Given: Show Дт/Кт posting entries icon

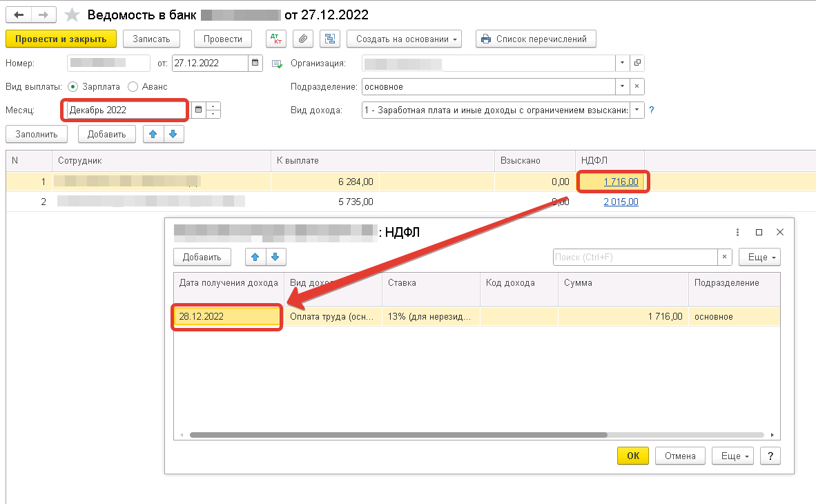Looking at the screenshot, I should tap(276, 39).
